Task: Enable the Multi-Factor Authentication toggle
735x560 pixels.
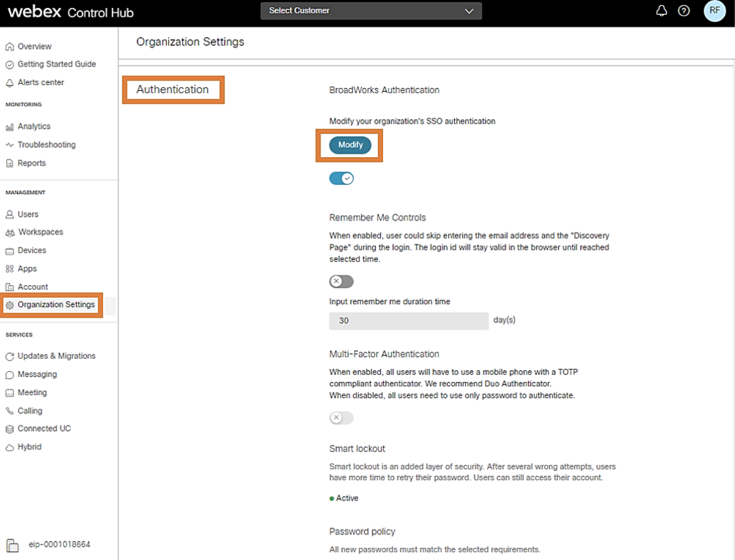Action: (x=341, y=418)
